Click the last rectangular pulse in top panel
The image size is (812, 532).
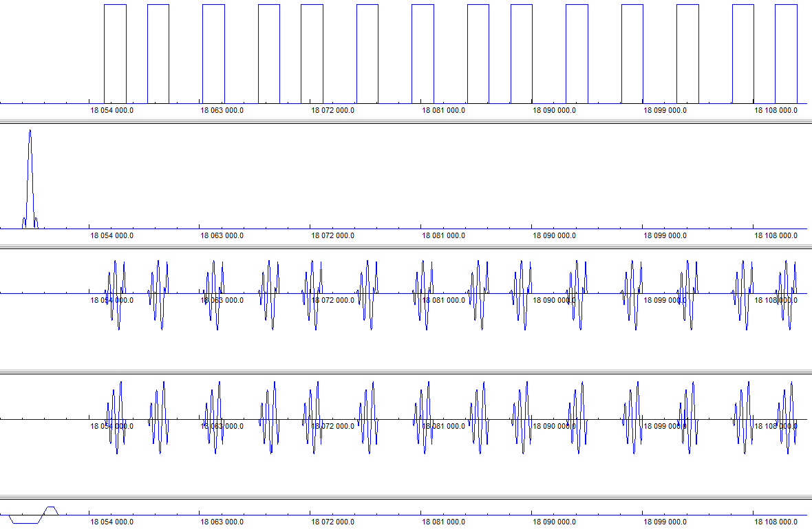pyautogui.click(x=786, y=54)
